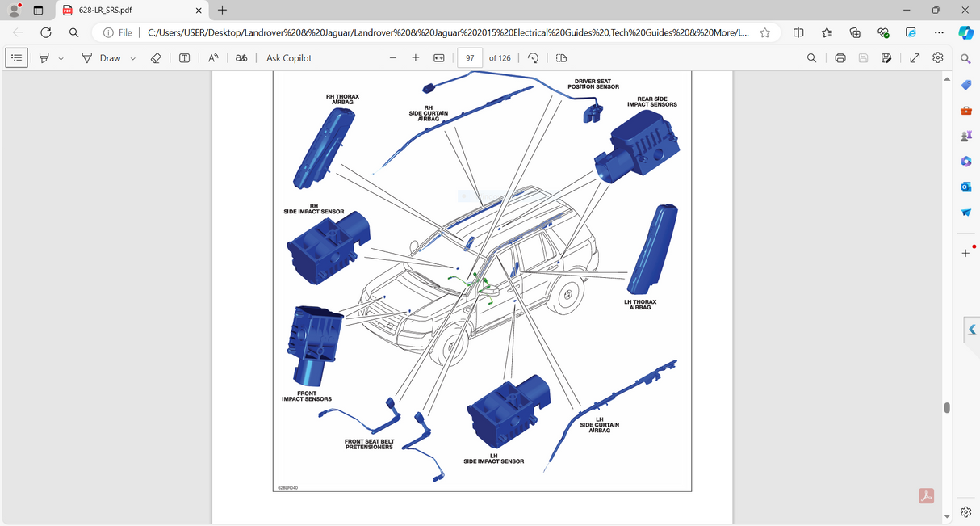Switch to two-page view layout
This screenshot has width=980, height=526.
(x=560, y=57)
